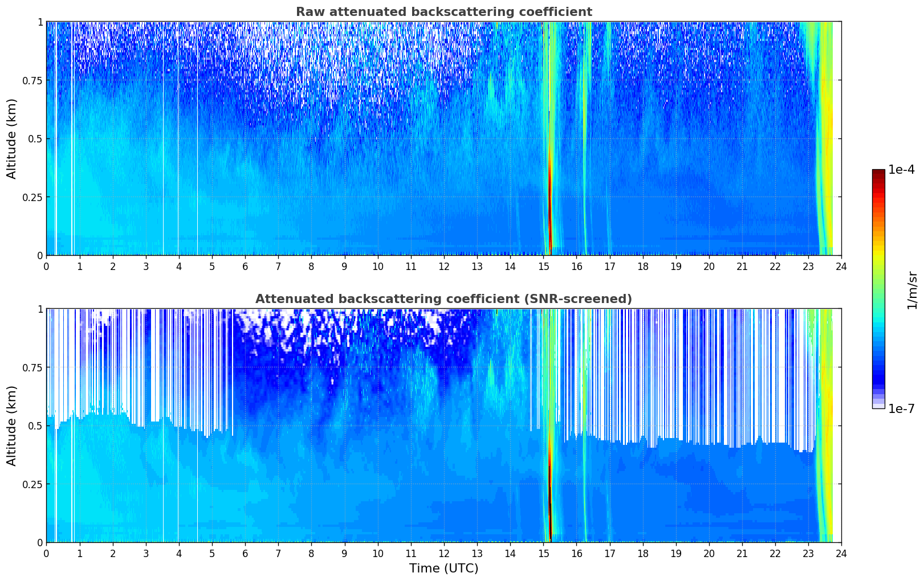The image size is (924, 581).
Task: Select hour 12 tick on bottom plot
Action: pyautogui.click(x=444, y=553)
